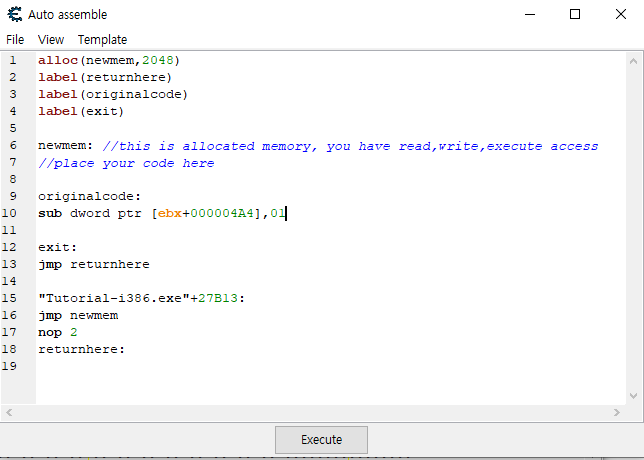Click the '//place your code here' comment
The height and width of the screenshot is (460, 644).
126,163
